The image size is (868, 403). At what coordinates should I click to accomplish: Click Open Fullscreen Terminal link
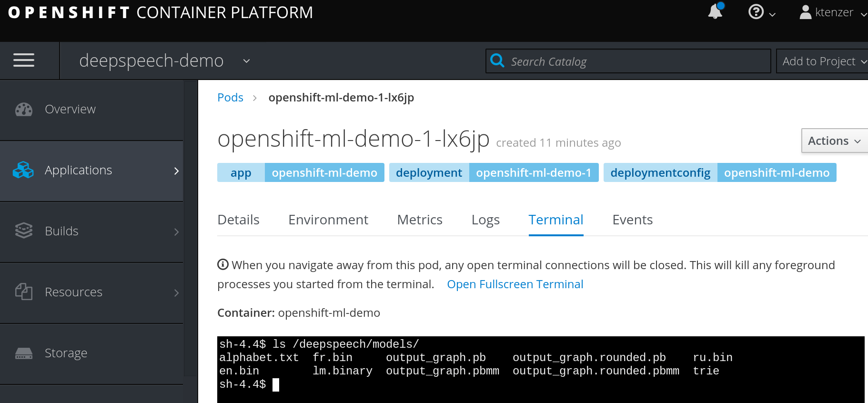(515, 284)
